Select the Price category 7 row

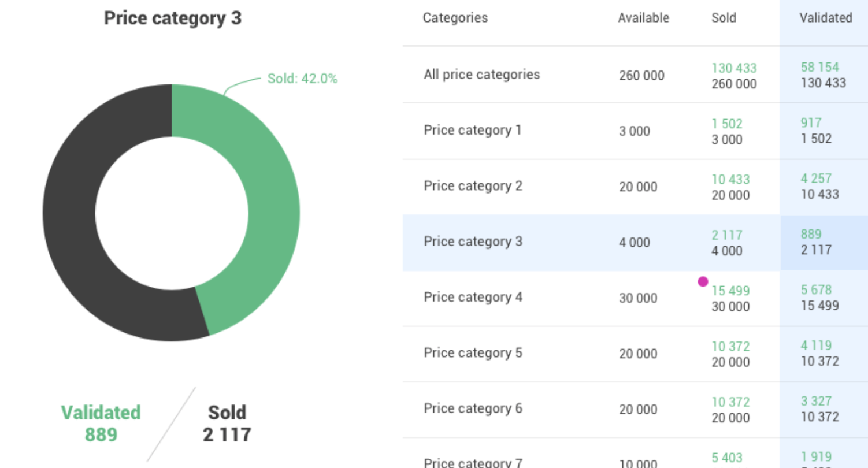click(x=635, y=453)
